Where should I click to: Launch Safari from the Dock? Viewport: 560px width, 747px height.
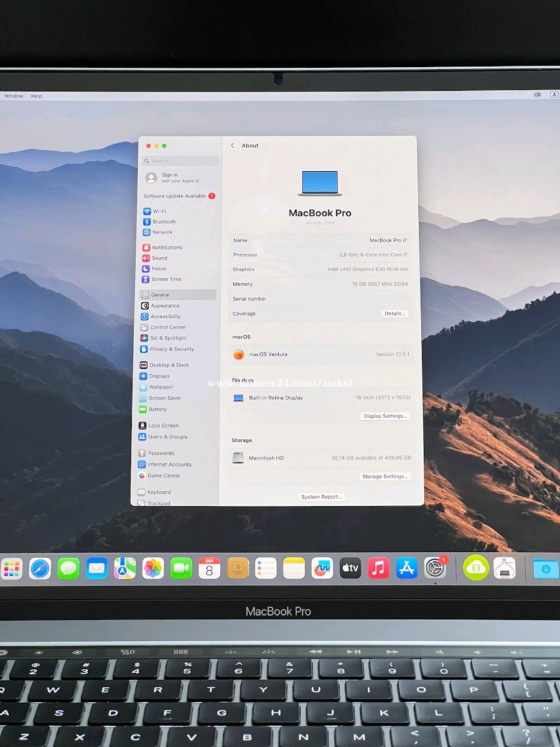pos(40,568)
